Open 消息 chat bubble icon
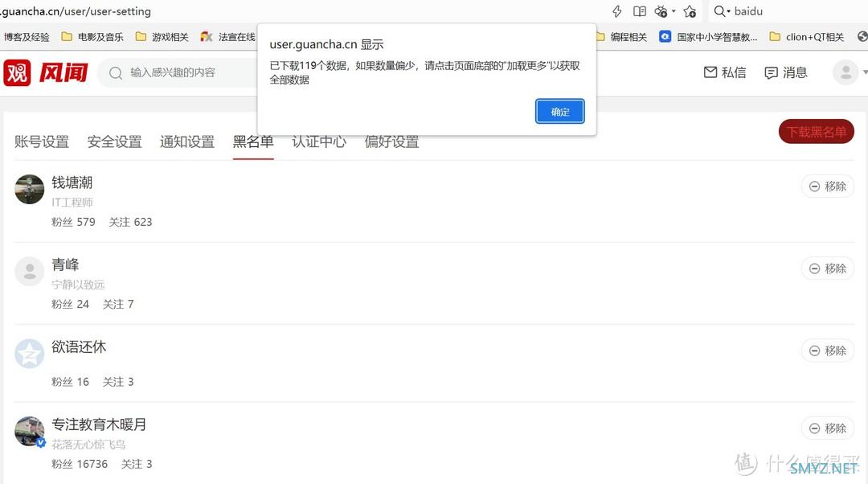The height and width of the screenshot is (484, 868). tap(772, 72)
